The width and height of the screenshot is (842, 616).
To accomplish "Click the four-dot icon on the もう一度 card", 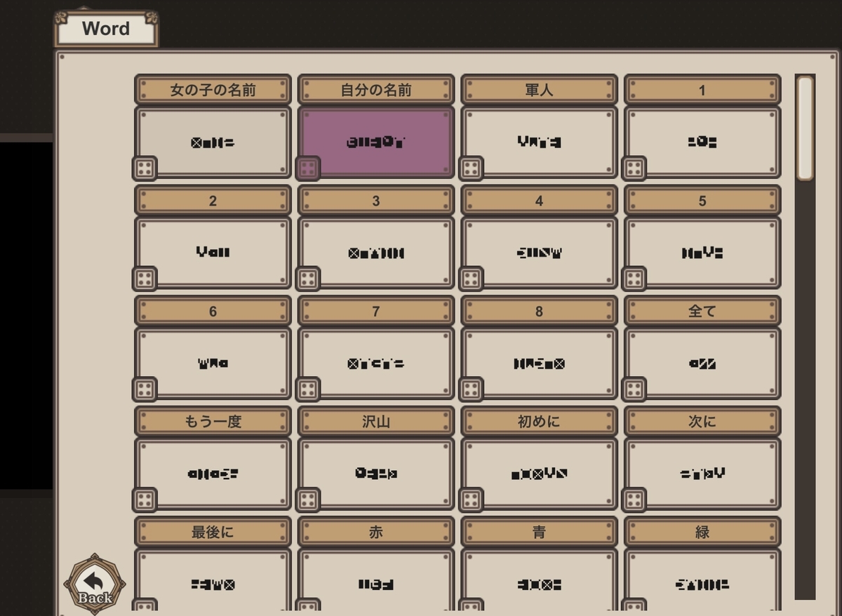I will (145, 500).
